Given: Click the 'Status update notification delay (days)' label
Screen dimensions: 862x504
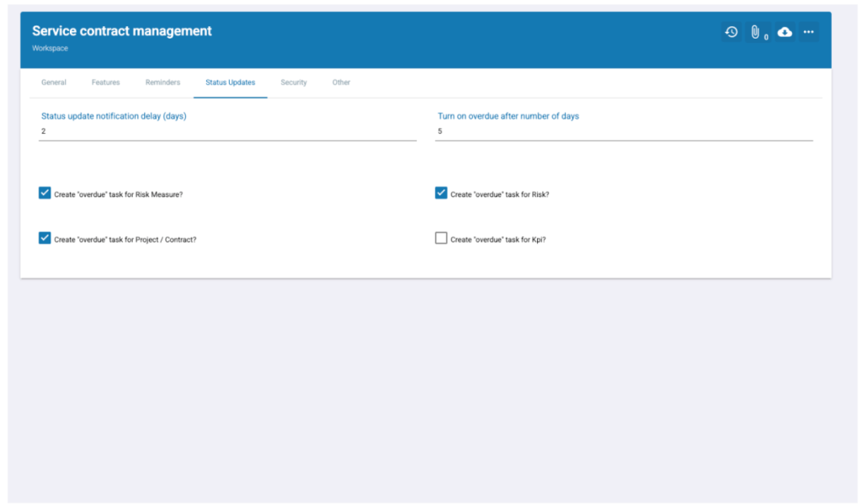Looking at the screenshot, I should click(x=114, y=116).
